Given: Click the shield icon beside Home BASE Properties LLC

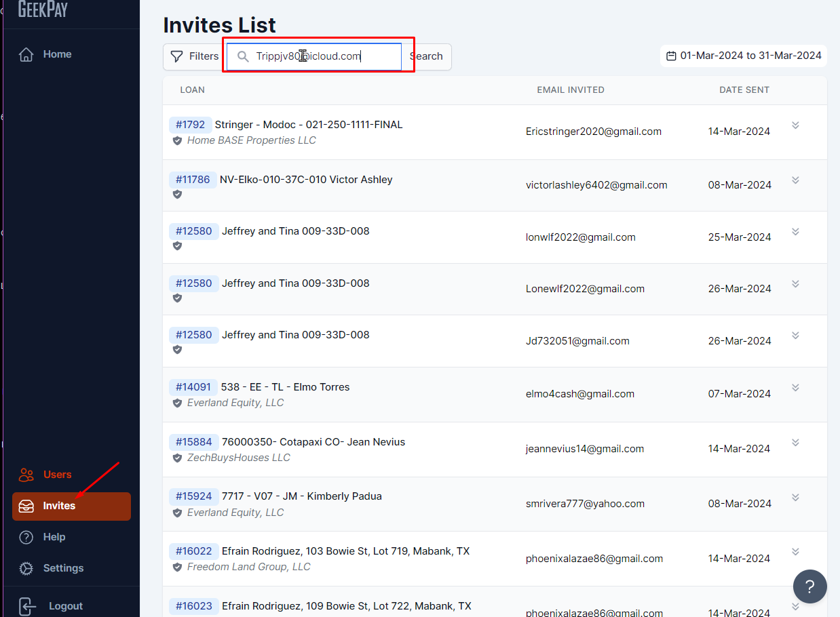Looking at the screenshot, I should click(x=177, y=140).
